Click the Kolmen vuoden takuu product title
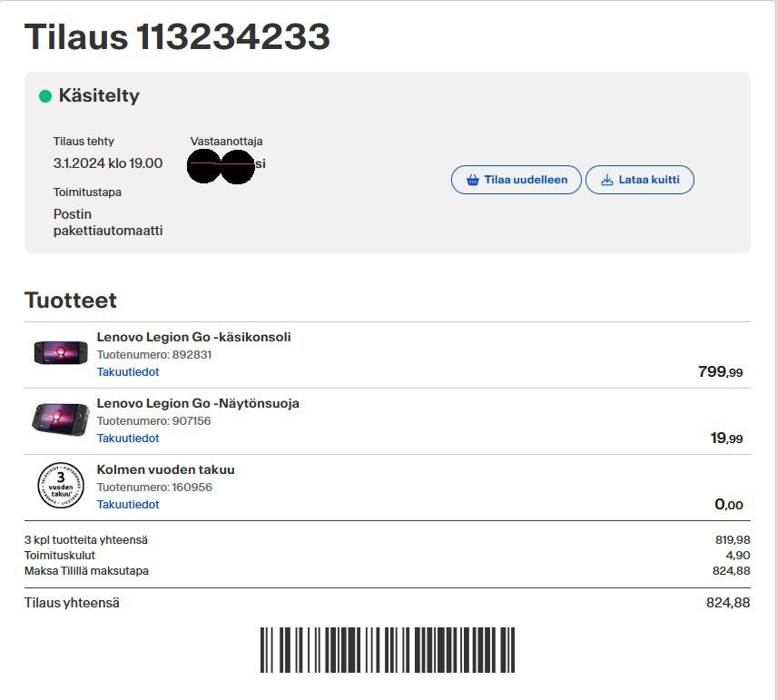 point(165,469)
